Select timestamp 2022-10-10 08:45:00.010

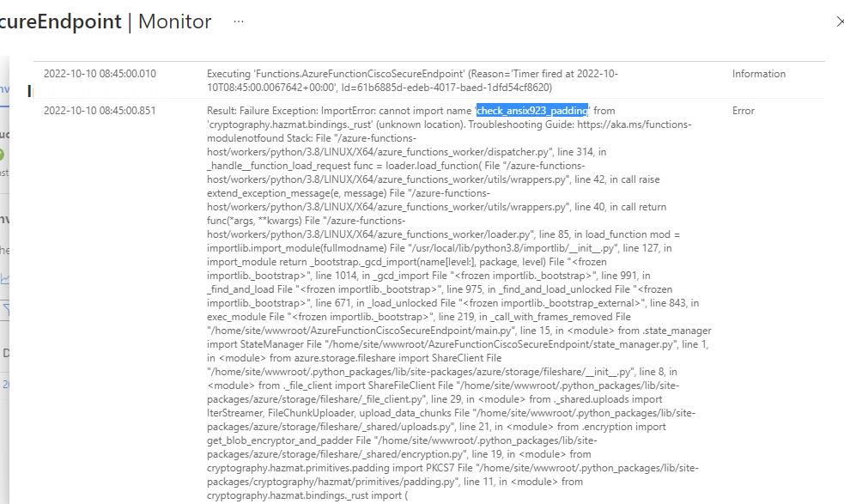point(100,74)
